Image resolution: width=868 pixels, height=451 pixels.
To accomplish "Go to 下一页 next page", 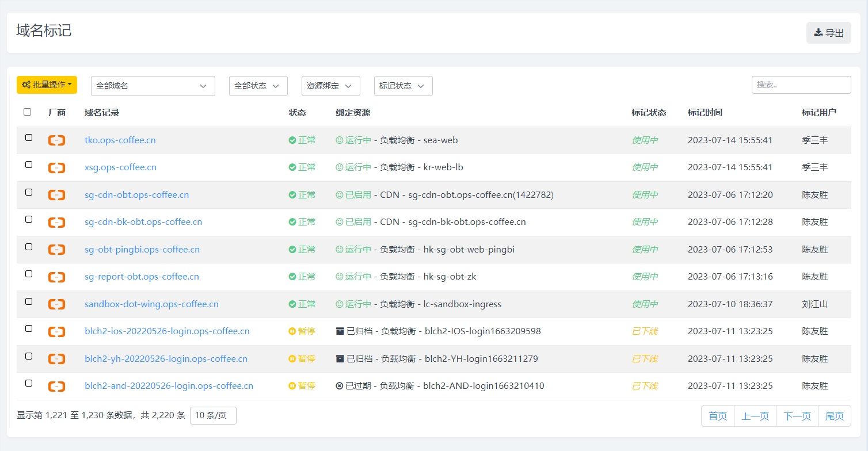I will coord(797,416).
